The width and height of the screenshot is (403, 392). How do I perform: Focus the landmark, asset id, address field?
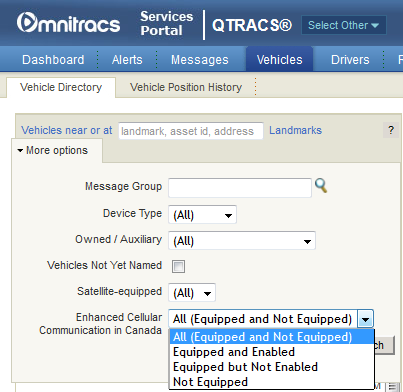[191, 131]
